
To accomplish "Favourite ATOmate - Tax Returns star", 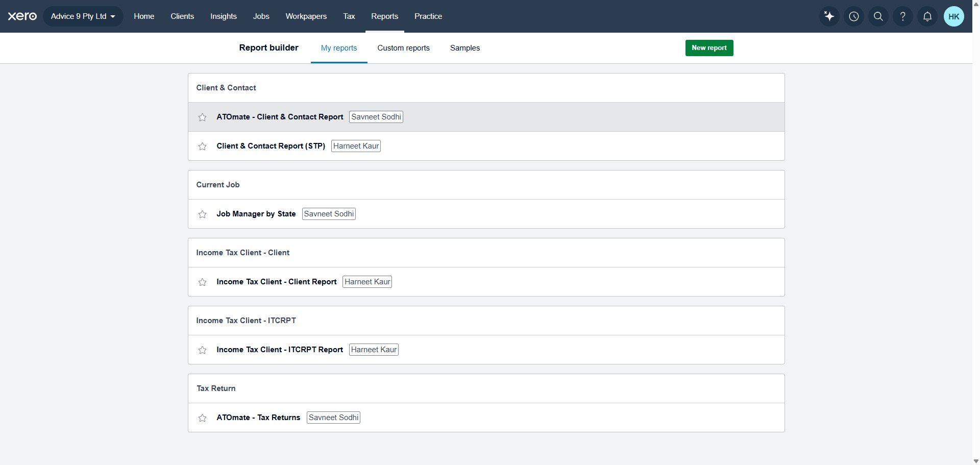I will point(203,418).
